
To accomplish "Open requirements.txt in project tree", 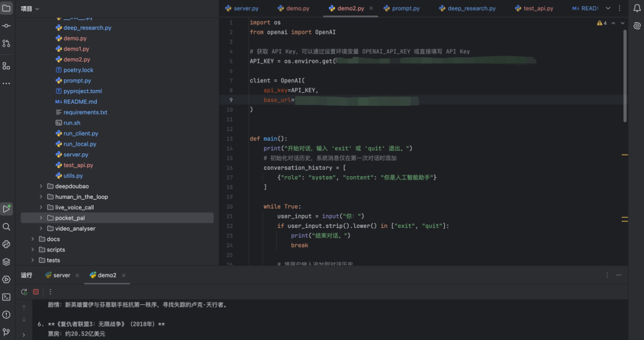I will (x=85, y=112).
